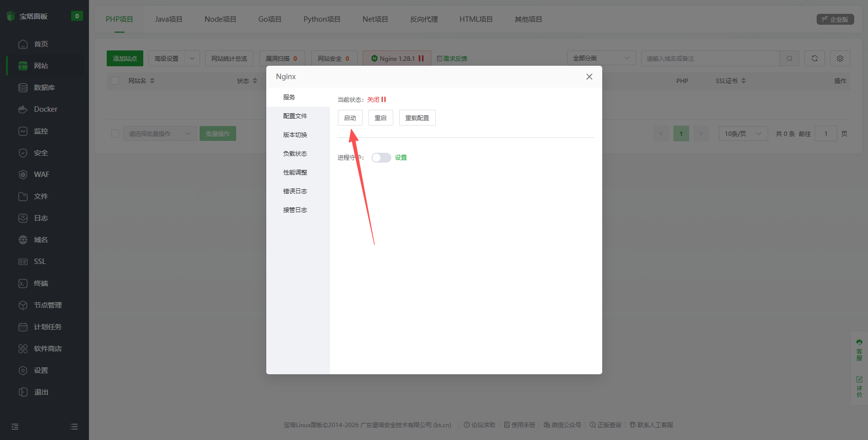Click the collapse sidebar icon at bottom left
The height and width of the screenshot is (440, 868).
(x=15, y=427)
